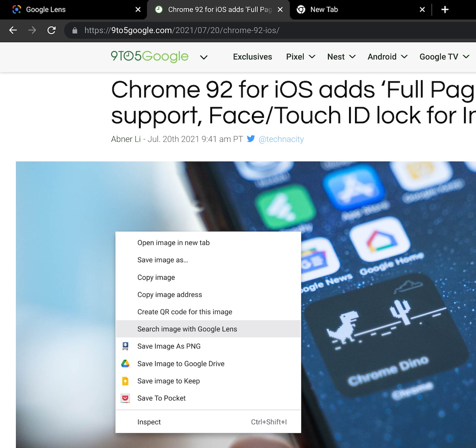This screenshot has height=448, width=476.
Task: Choose Search image with Google Lens
Action: click(x=208, y=329)
